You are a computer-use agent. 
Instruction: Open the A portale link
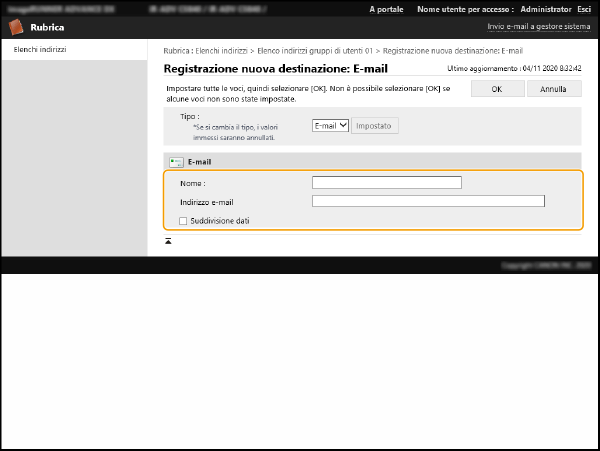click(x=386, y=8)
